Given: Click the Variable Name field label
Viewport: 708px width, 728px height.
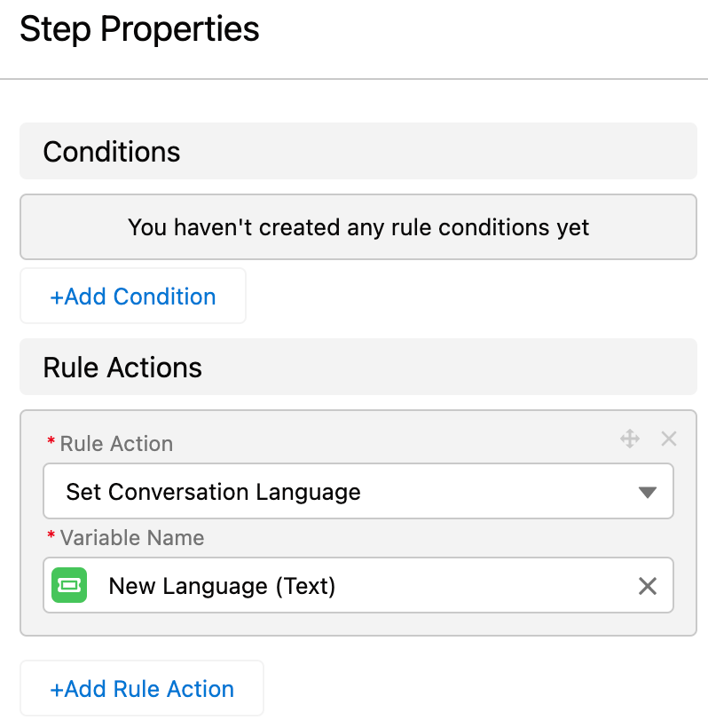Looking at the screenshot, I should (132, 538).
